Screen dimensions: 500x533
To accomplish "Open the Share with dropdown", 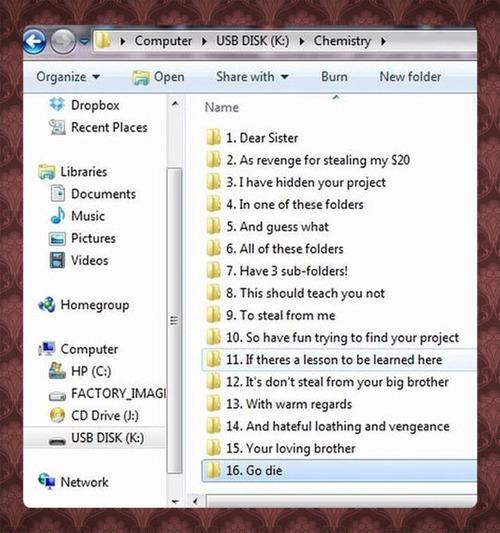I will [x=252, y=77].
